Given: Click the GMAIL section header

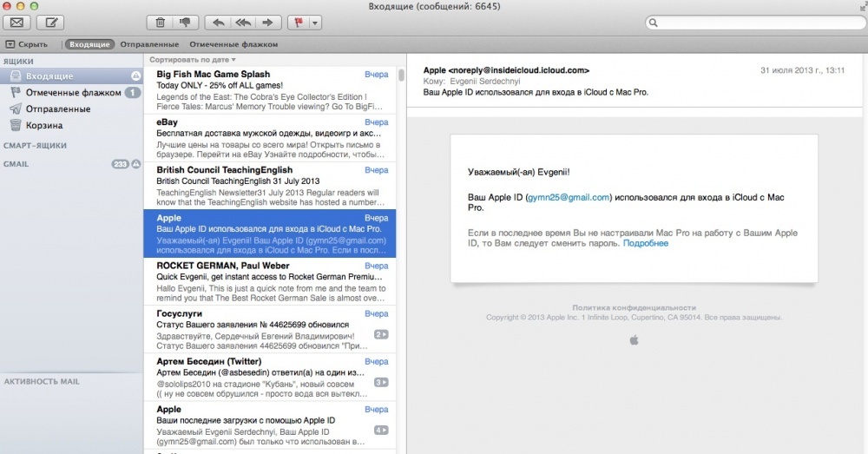Looking at the screenshot, I should (16, 164).
